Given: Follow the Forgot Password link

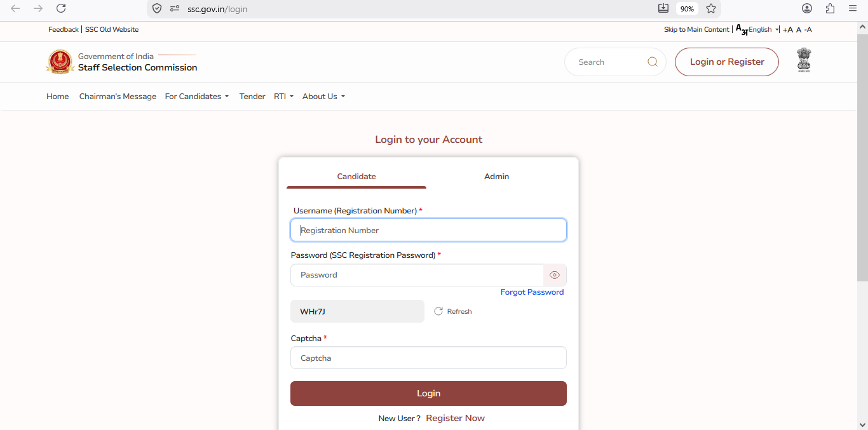Looking at the screenshot, I should pos(532,292).
